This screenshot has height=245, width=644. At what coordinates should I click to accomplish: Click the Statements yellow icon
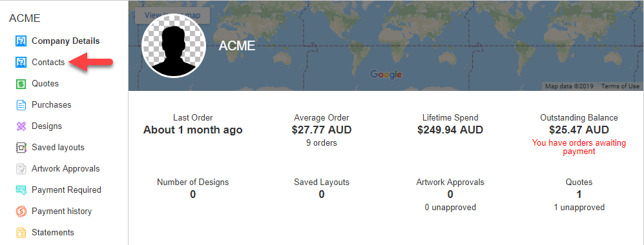point(21,233)
